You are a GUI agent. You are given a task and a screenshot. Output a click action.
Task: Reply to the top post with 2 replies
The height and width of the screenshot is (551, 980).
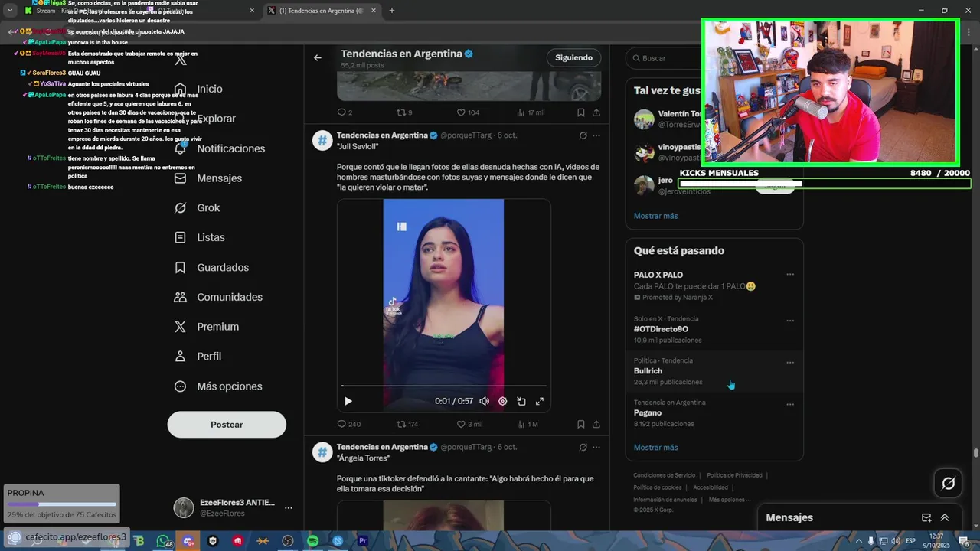point(345,112)
